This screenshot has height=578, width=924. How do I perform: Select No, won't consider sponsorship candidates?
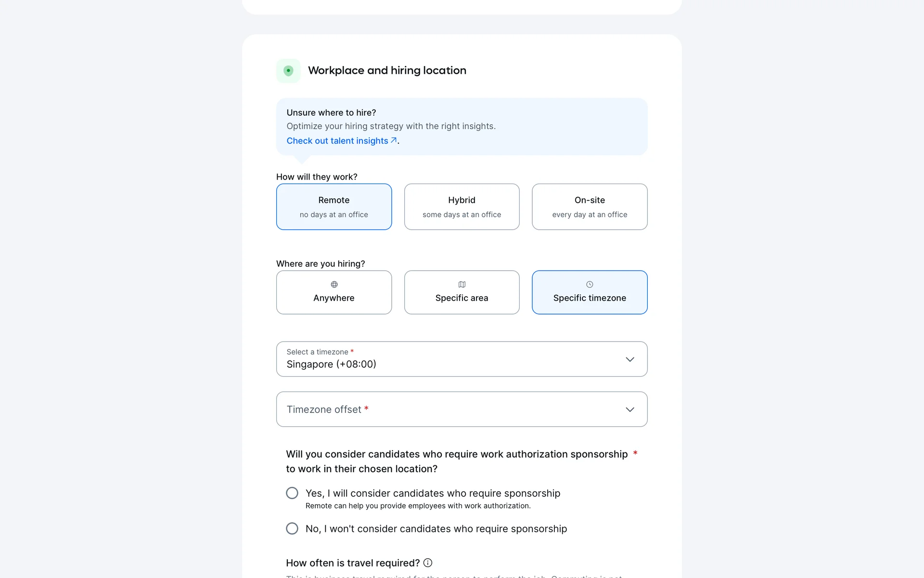pos(292,528)
